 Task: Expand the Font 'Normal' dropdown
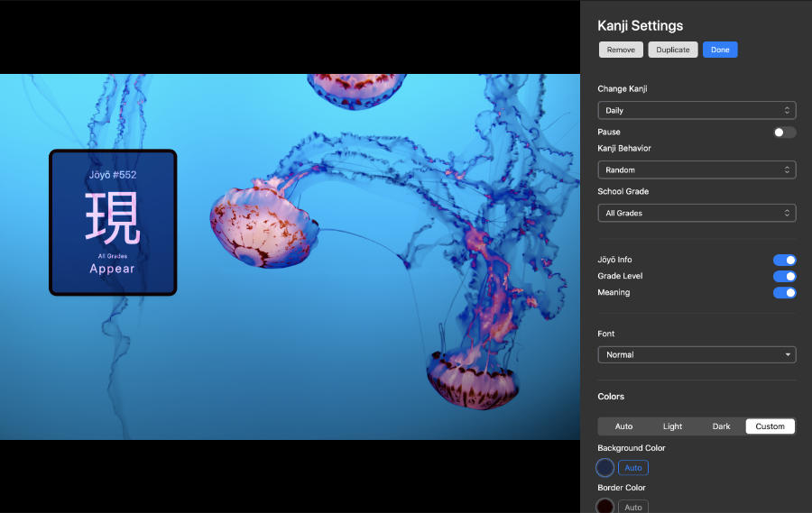click(x=697, y=354)
